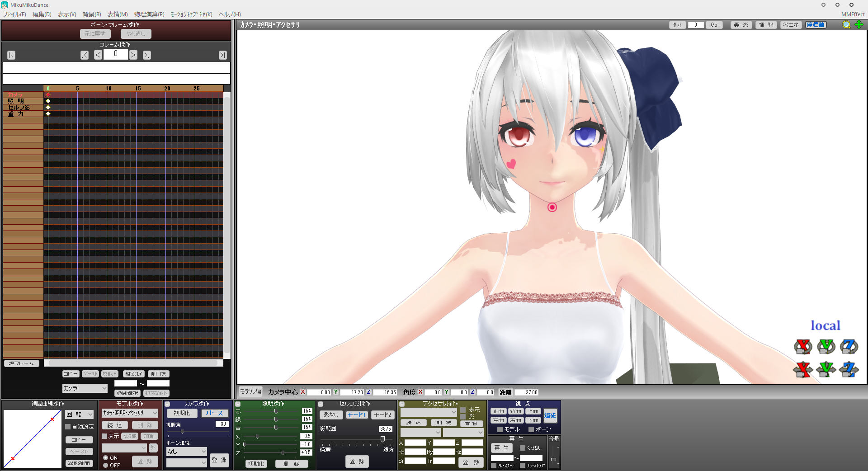Toggle 影 checkbox in accessory panel
The height and width of the screenshot is (471, 868).
tap(463, 417)
